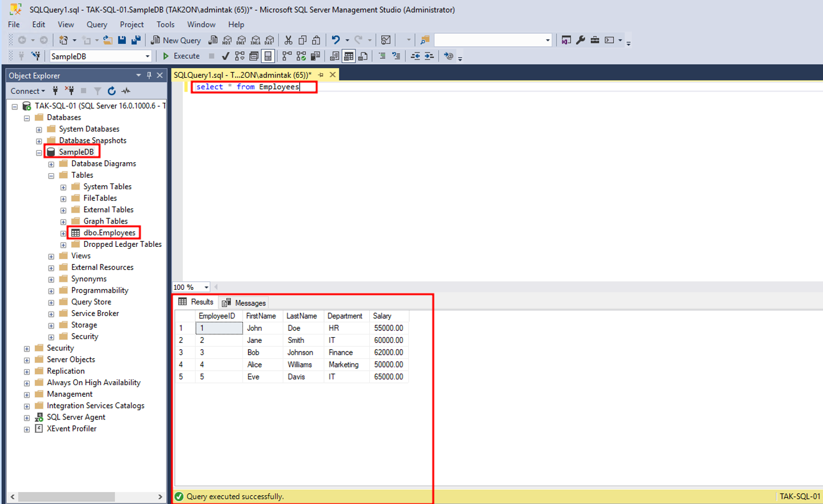Viewport: 823px width, 504px height.
Task: Click the New Query button
Action: 176,40
